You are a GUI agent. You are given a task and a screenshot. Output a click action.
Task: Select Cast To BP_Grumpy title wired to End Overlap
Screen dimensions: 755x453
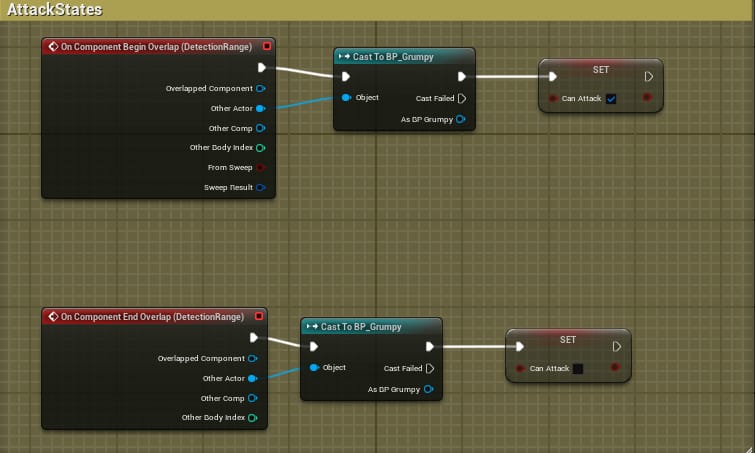(365, 327)
